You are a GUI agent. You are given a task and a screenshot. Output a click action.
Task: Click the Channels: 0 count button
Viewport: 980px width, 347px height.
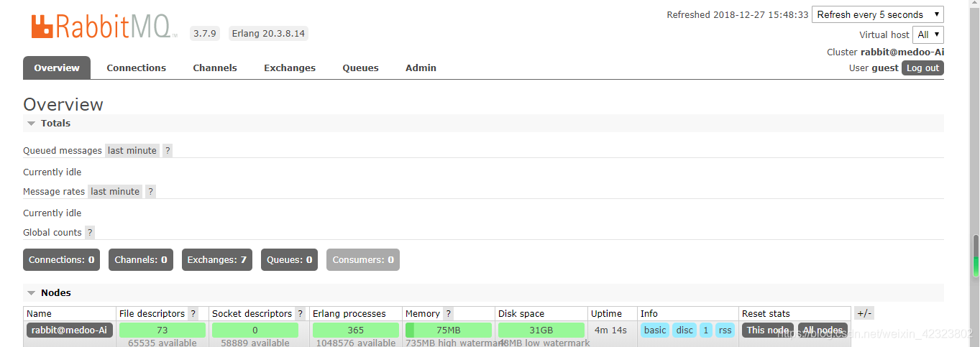(141, 259)
